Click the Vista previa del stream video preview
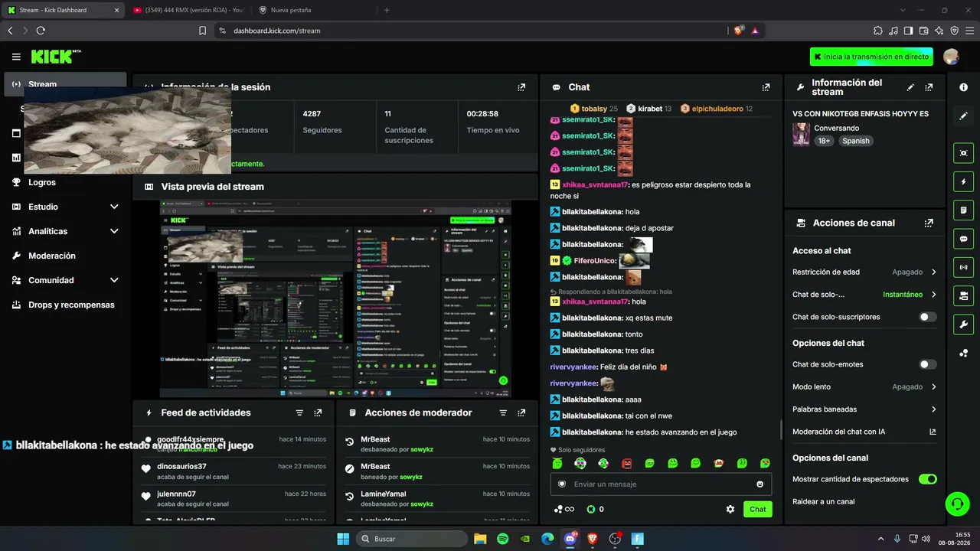980x551 pixels. click(335, 299)
